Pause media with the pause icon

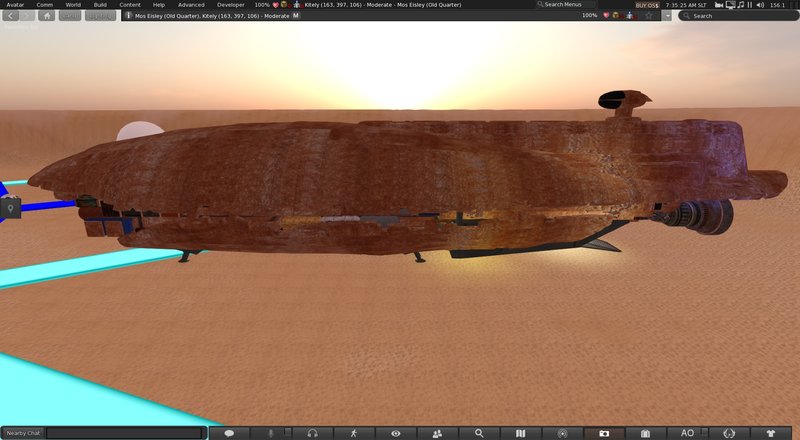(750, 5)
